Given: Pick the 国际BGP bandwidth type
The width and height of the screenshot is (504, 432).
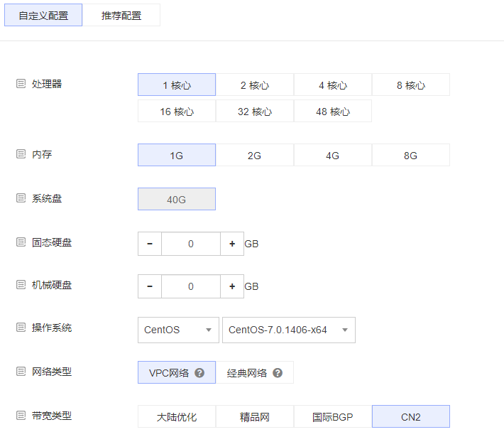Looking at the screenshot, I should (333, 417).
